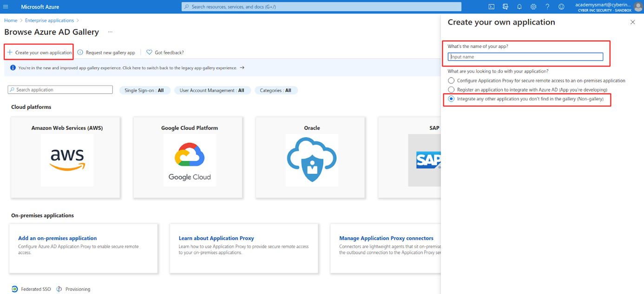Click the blue info icon in the banner
644x294 pixels.
click(x=13, y=68)
